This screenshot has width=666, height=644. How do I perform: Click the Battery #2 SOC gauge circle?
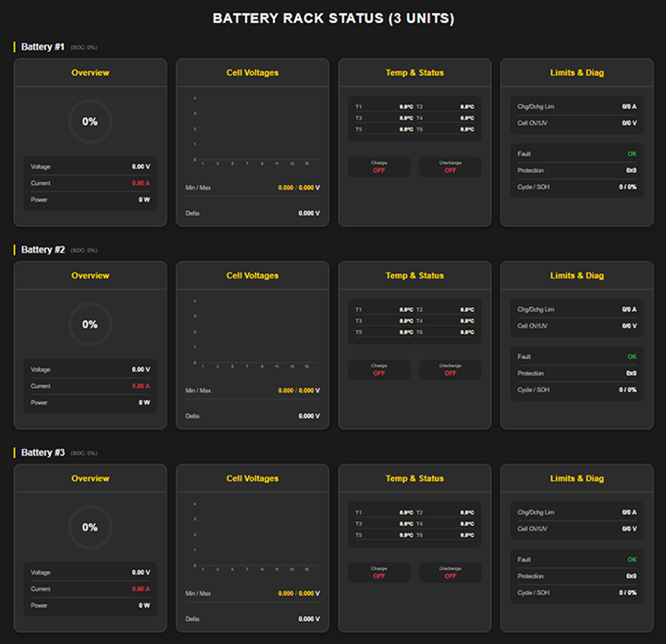pyautogui.click(x=90, y=325)
